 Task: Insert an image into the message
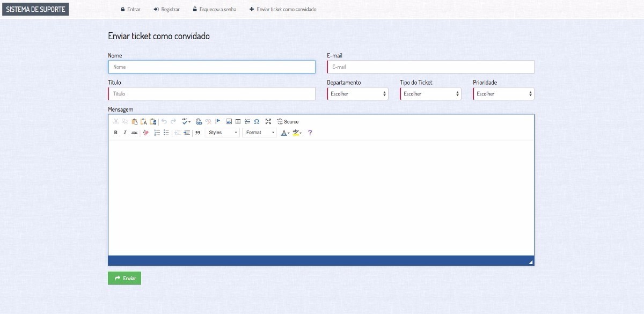[229, 122]
